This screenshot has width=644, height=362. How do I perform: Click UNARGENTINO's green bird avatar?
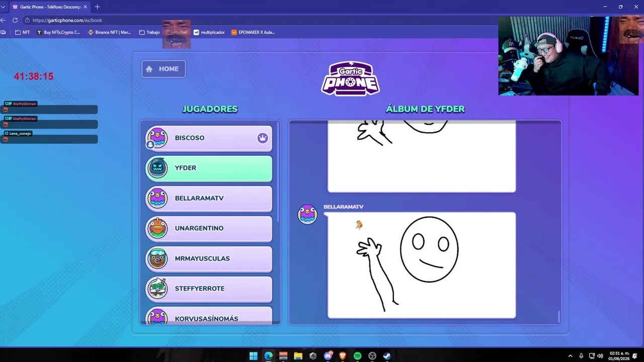click(157, 228)
